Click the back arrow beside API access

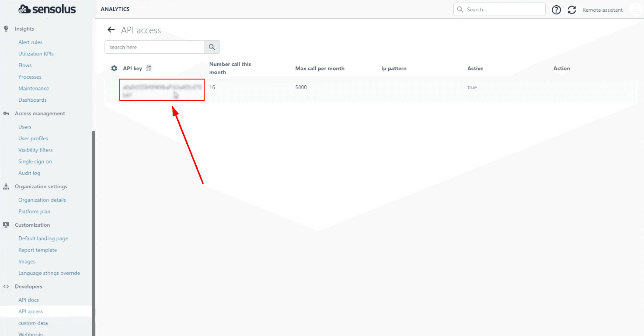111,30
